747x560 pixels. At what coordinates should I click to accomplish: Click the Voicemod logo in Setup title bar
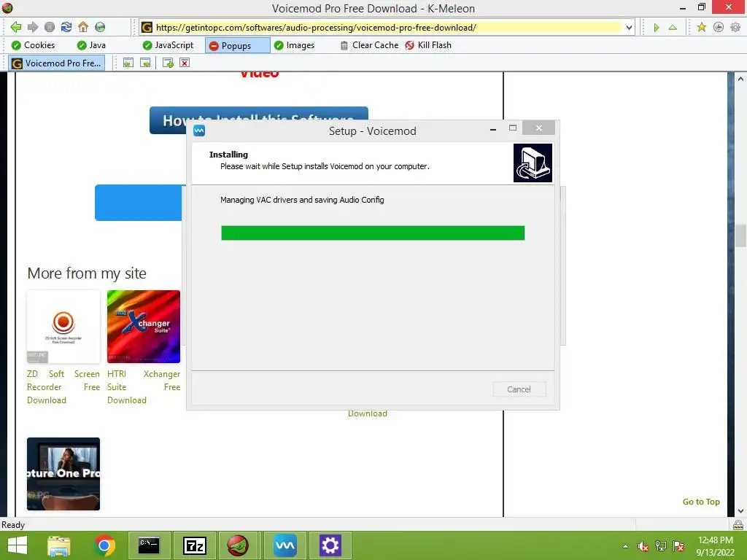[199, 131]
